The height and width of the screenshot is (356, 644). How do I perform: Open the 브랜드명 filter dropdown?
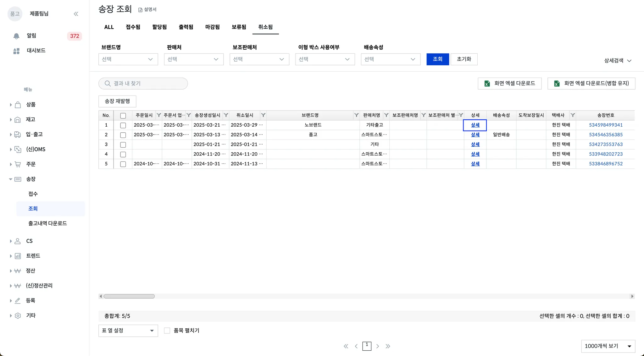point(128,59)
